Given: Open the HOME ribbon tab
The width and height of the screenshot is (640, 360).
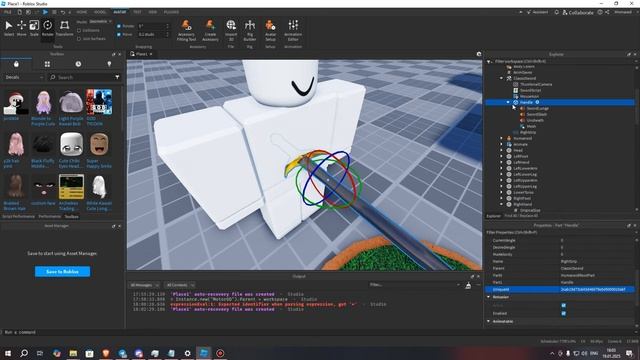Looking at the screenshot, I should point(82,12).
